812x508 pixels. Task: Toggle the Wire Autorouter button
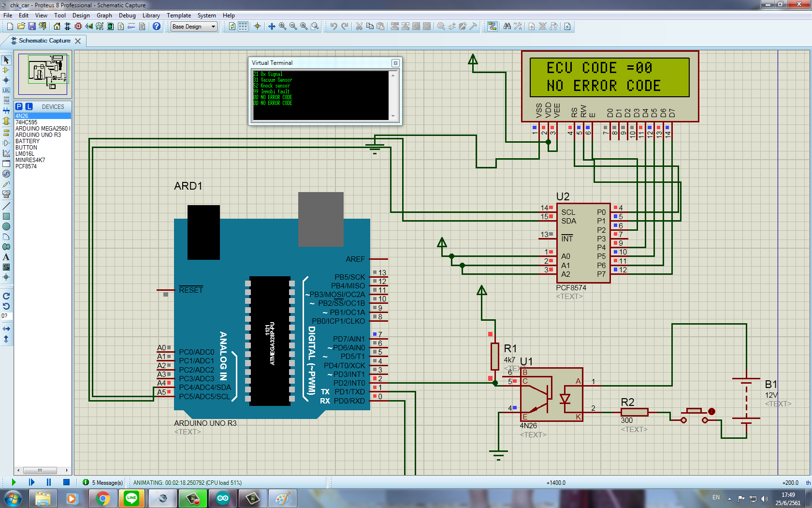point(492,27)
